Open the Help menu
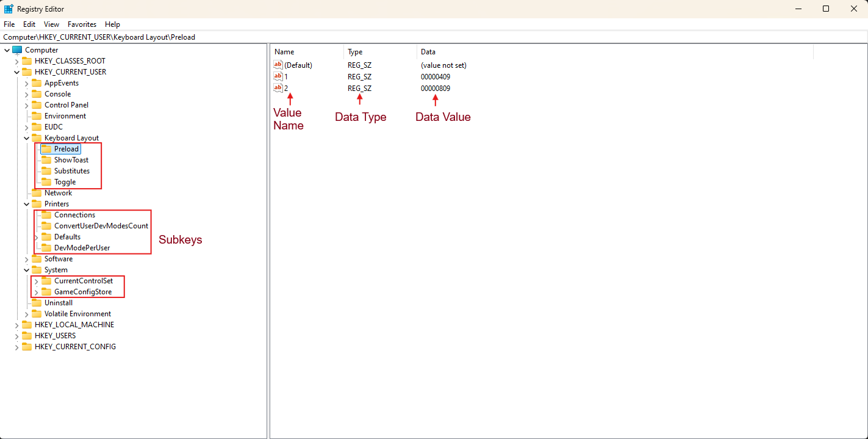 click(x=113, y=24)
